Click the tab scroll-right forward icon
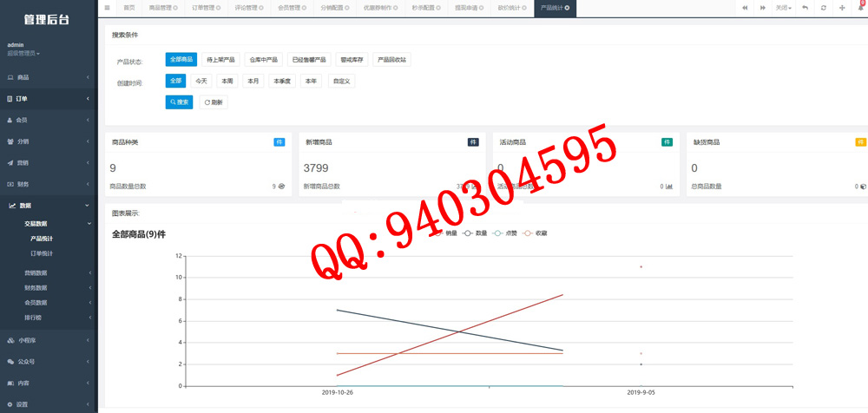Image resolution: width=868 pixels, height=413 pixels. 763,8
